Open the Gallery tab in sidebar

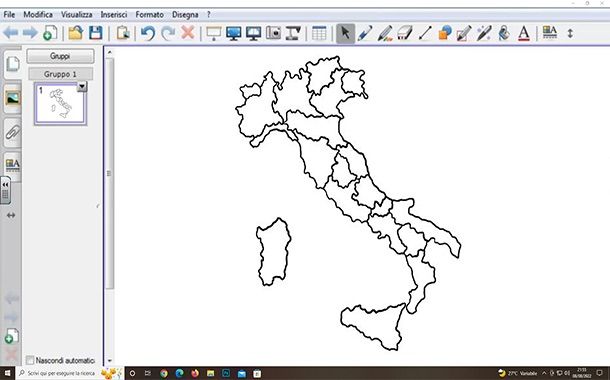click(12, 98)
